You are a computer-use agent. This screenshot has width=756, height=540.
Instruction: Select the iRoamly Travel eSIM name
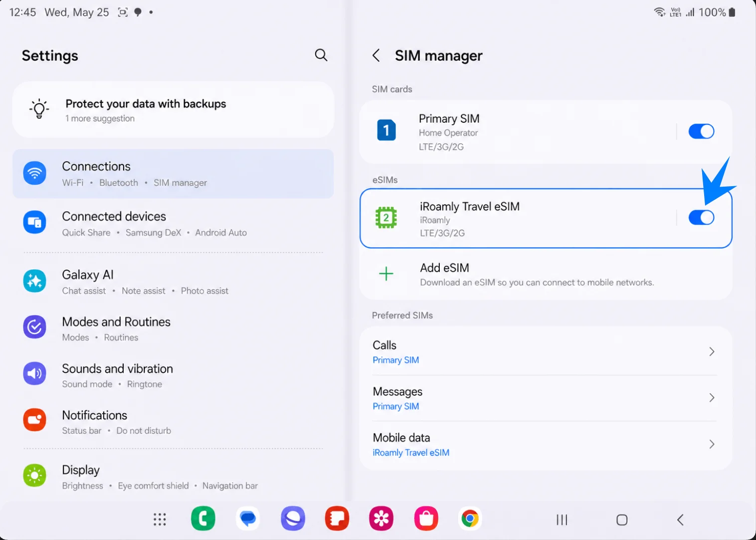point(470,207)
